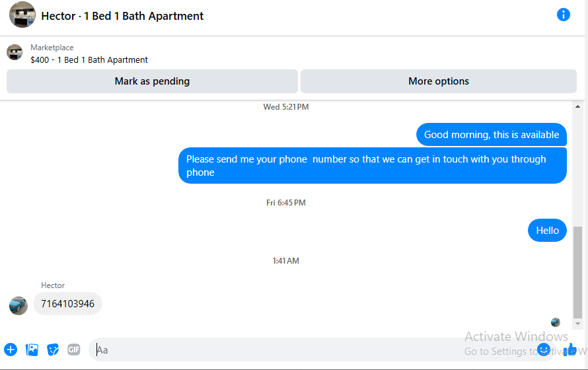Click the 7164103946 message bubble

pyautogui.click(x=67, y=304)
